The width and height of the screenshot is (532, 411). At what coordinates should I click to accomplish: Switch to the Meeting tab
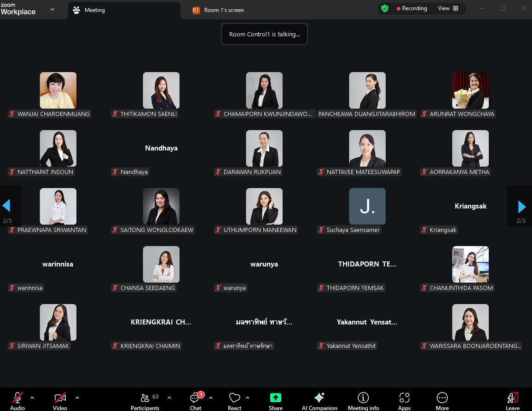click(x=124, y=10)
